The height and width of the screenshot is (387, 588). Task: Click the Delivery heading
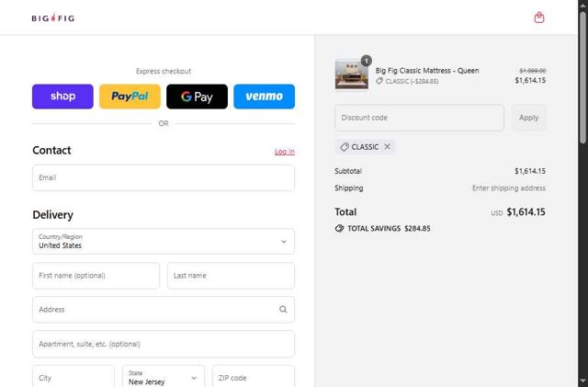[53, 215]
